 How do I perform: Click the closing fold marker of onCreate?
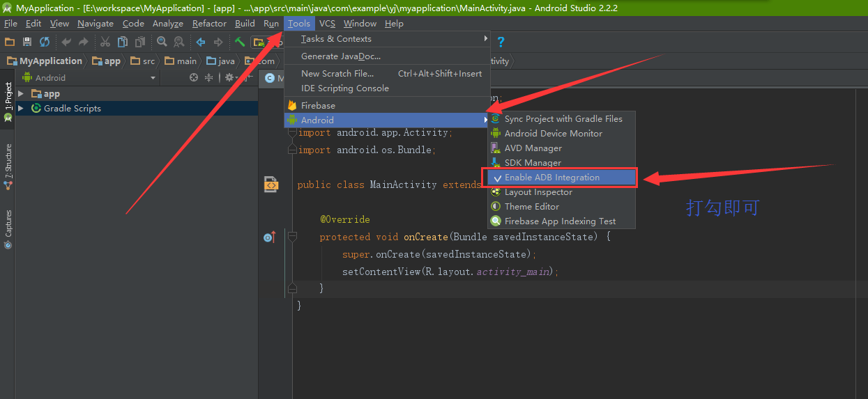click(292, 288)
